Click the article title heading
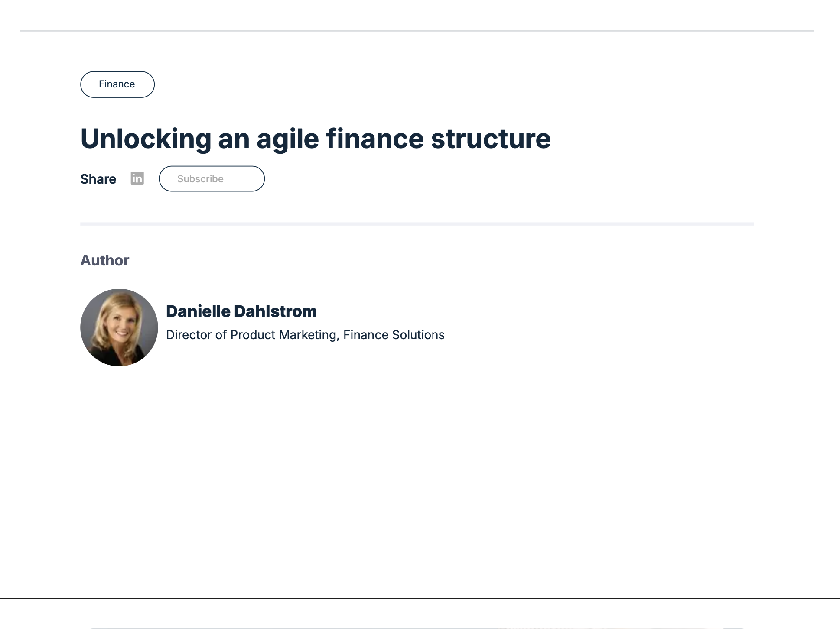Image resolution: width=840 pixels, height=641 pixels. coord(315,139)
